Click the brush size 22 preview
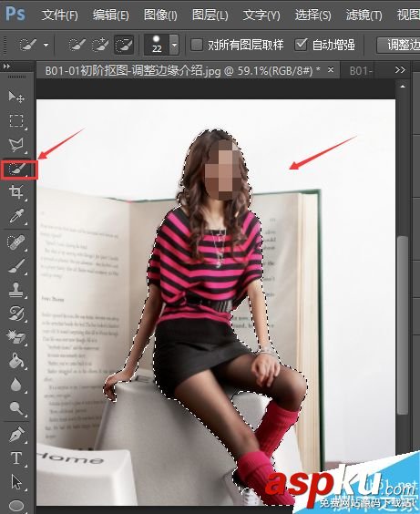The width and height of the screenshot is (420, 514). click(x=157, y=45)
